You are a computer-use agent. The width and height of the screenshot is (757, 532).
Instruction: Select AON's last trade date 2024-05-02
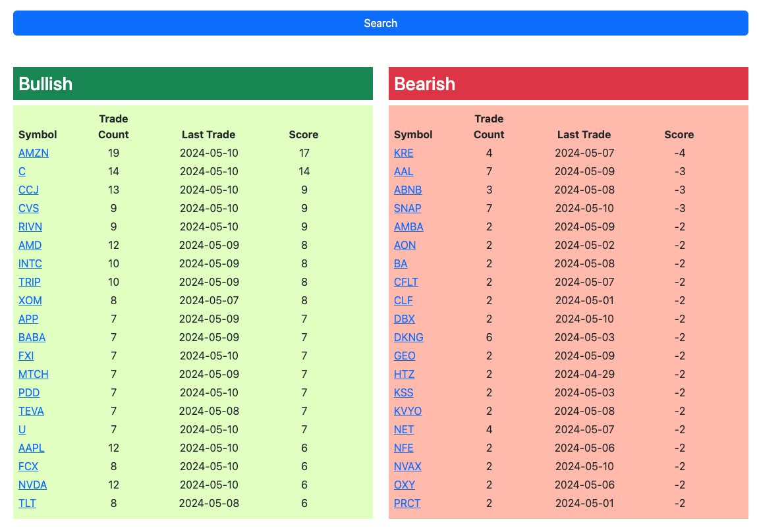(x=584, y=245)
